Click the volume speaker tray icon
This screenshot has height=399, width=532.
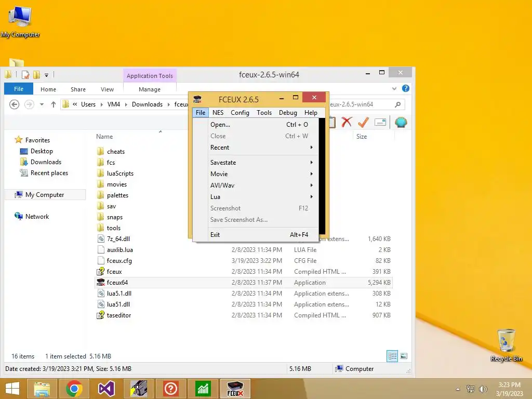(x=483, y=389)
